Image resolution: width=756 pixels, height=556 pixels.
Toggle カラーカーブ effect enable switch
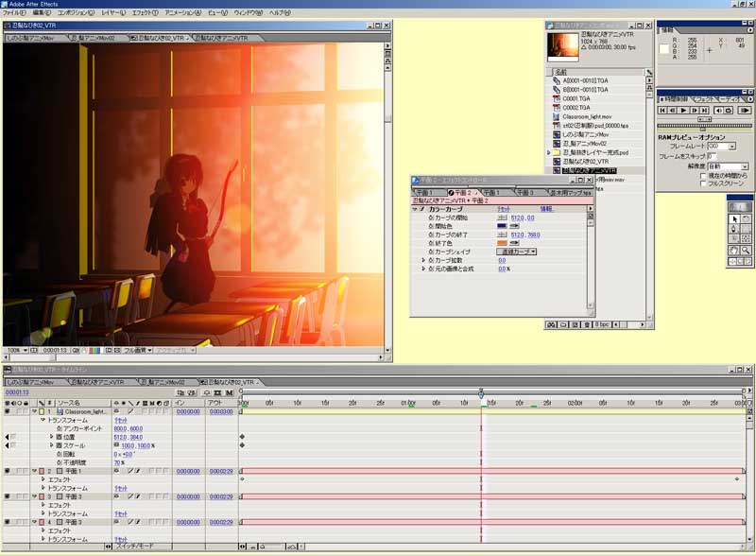(x=422, y=210)
